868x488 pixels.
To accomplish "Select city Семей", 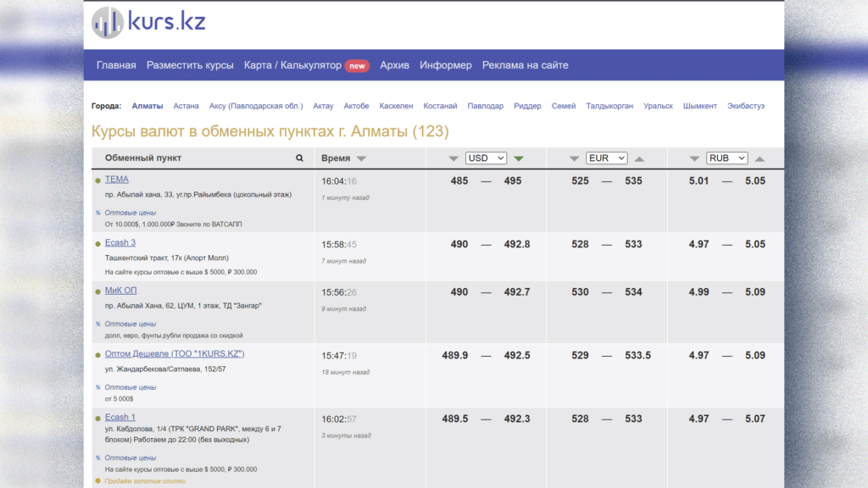I will [x=564, y=106].
